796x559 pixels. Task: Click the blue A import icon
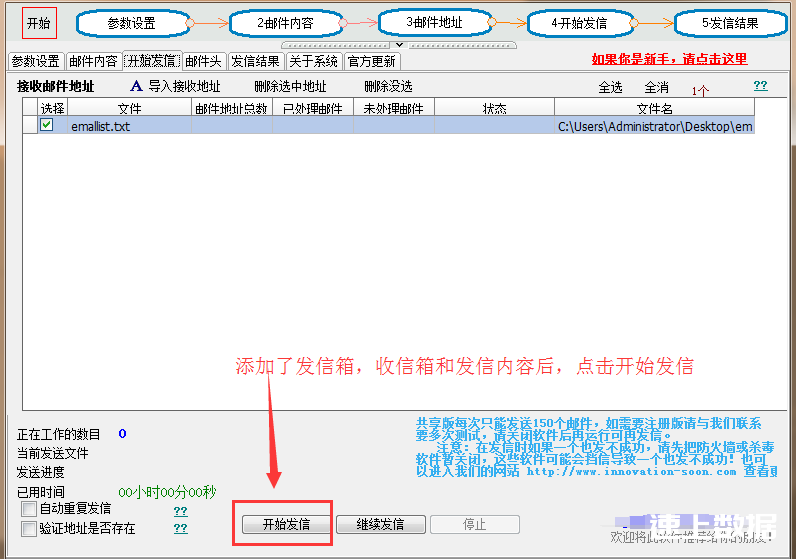click(x=136, y=86)
